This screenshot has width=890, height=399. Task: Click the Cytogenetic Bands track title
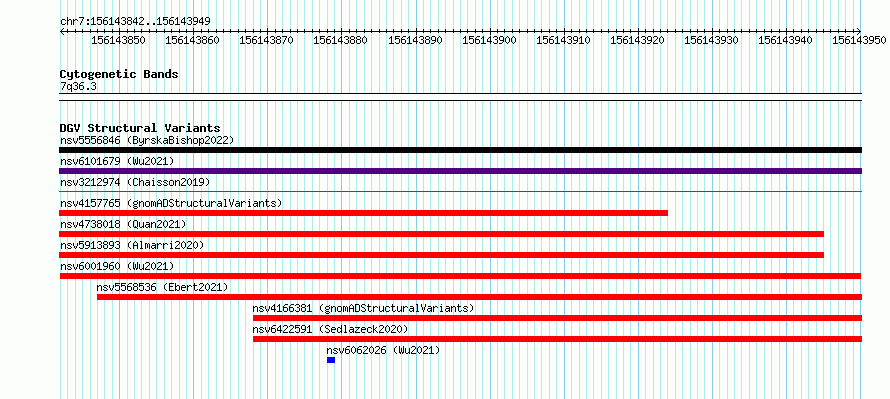[119, 74]
